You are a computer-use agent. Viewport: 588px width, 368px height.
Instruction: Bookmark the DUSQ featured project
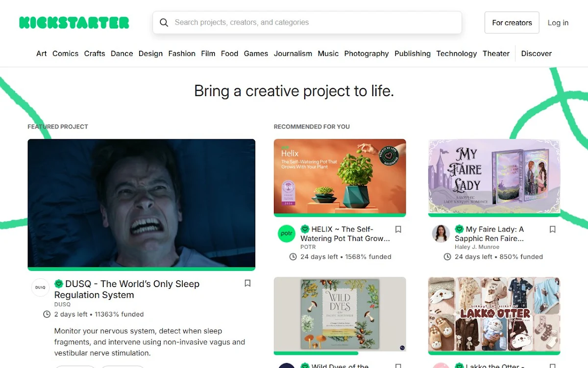point(247,283)
